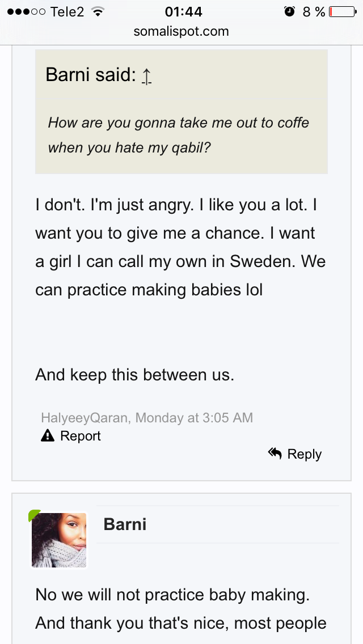This screenshot has height=644, width=363.
Task: Click the Report warning triangle icon
Action: point(48,436)
